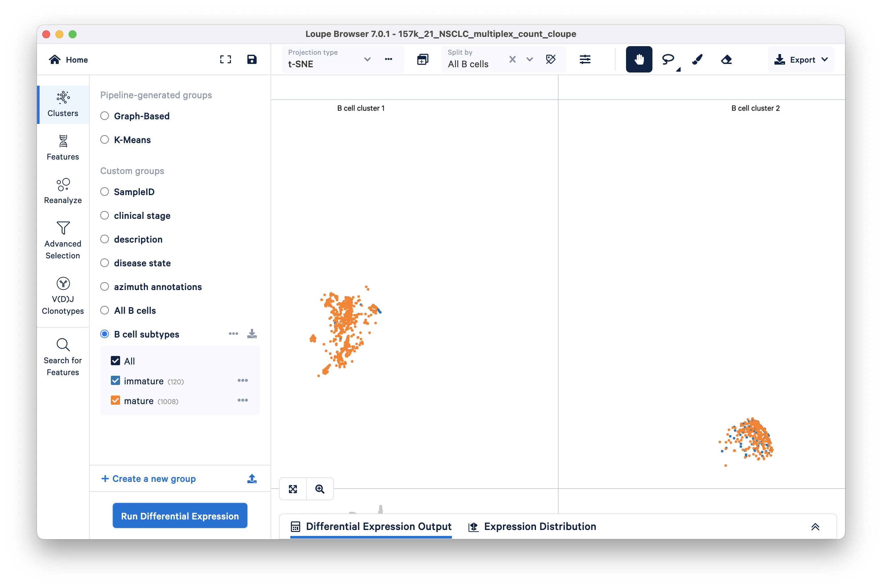Open Split by dropdown chevron
The image size is (882, 588).
click(x=529, y=59)
